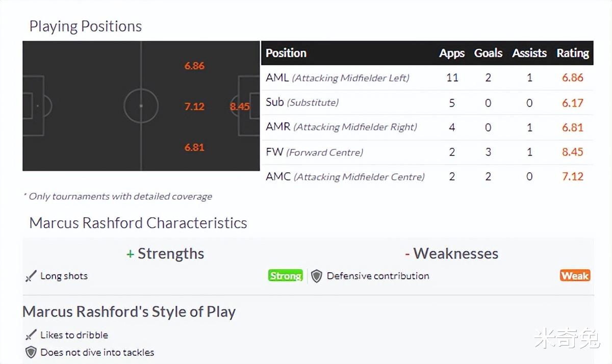The width and height of the screenshot is (612, 364).
Task: Click the sword icon next to Likes to dribble
Action: point(31,335)
